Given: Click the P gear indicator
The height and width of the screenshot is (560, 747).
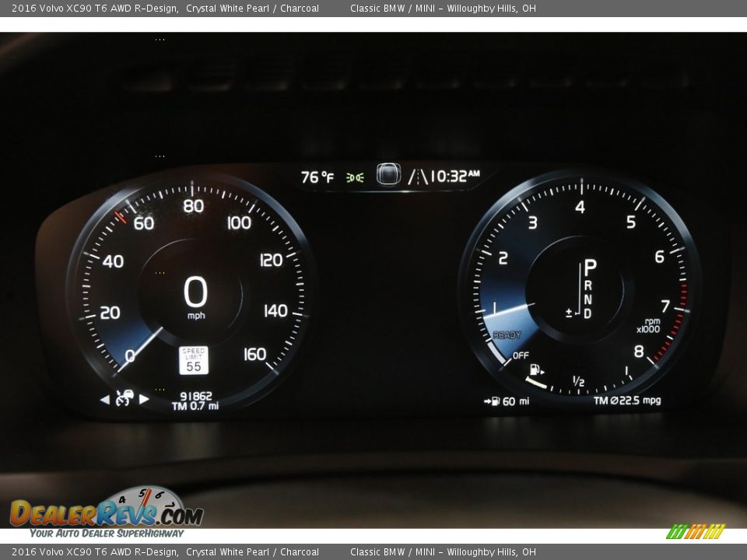Looking at the screenshot, I should coord(590,268).
